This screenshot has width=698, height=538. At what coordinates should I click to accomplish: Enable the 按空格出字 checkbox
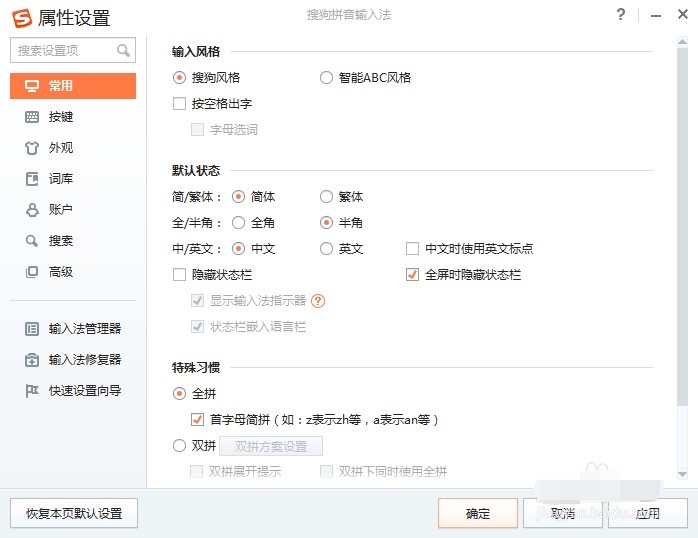pos(180,103)
